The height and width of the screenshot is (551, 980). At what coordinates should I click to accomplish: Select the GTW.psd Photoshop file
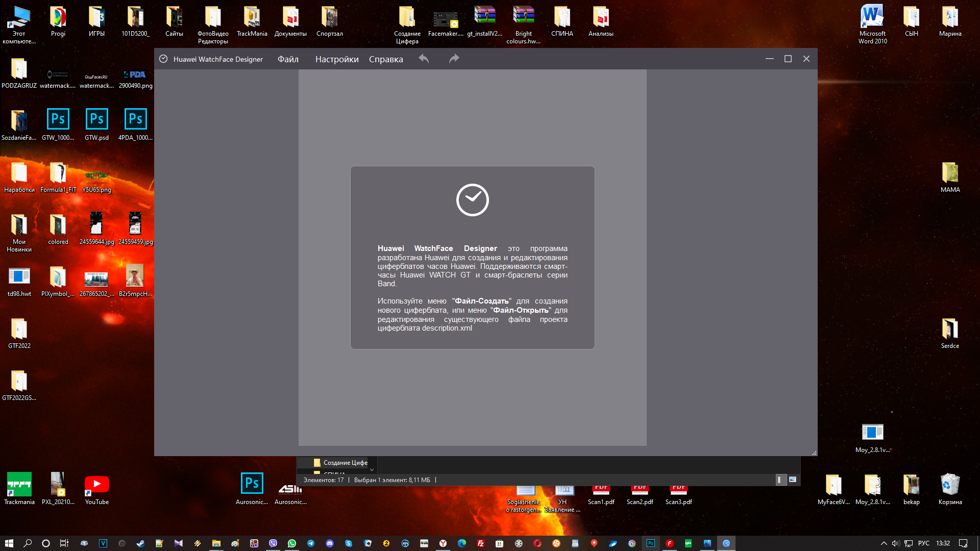(97, 124)
